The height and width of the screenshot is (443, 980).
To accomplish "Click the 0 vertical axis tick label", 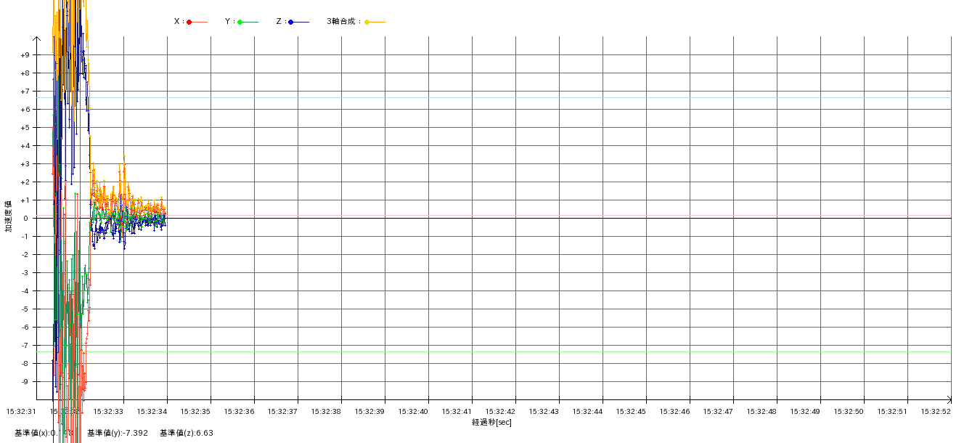I will (x=25, y=219).
